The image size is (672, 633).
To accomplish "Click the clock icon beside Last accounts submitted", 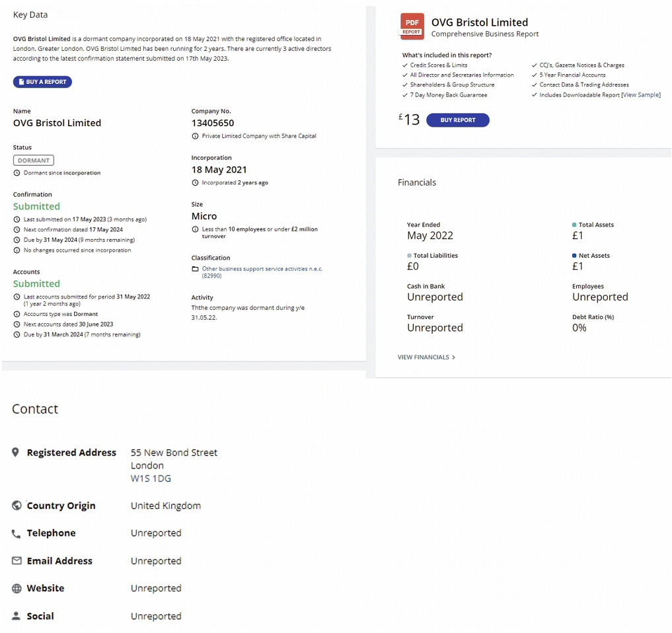I will [x=17, y=297].
